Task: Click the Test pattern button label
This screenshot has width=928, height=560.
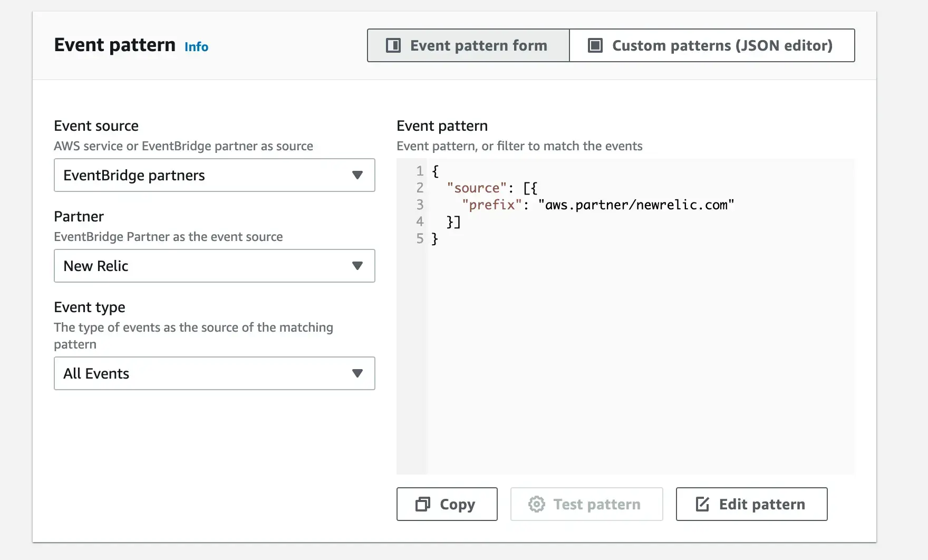Action: coord(596,504)
